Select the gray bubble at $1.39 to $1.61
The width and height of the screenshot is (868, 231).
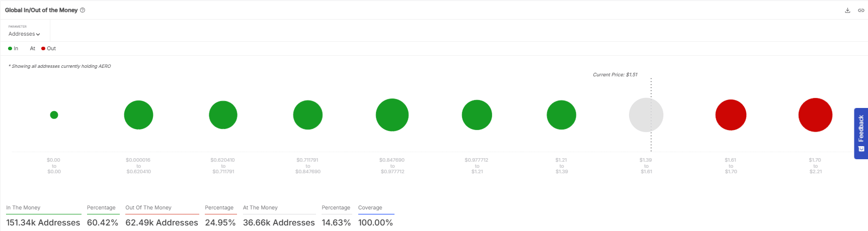[x=646, y=115]
